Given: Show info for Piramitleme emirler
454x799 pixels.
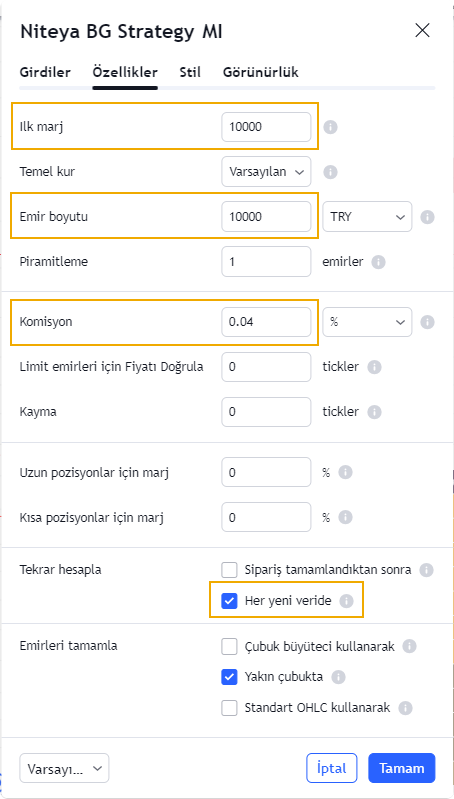Looking at the screenshot, I should pyautogui.click(x=378, y=262).
